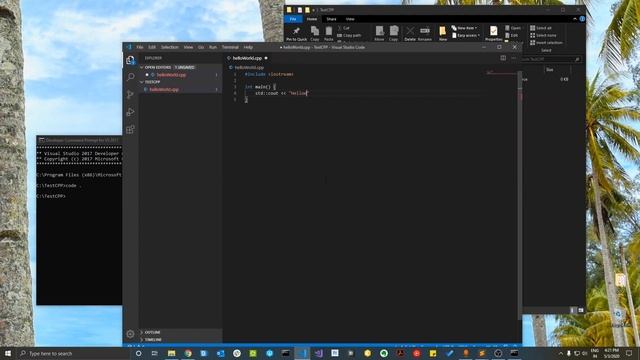Switch to Share tab in File Explorer
This screenshot has width=640, height=360.
(x=331, y=19)
